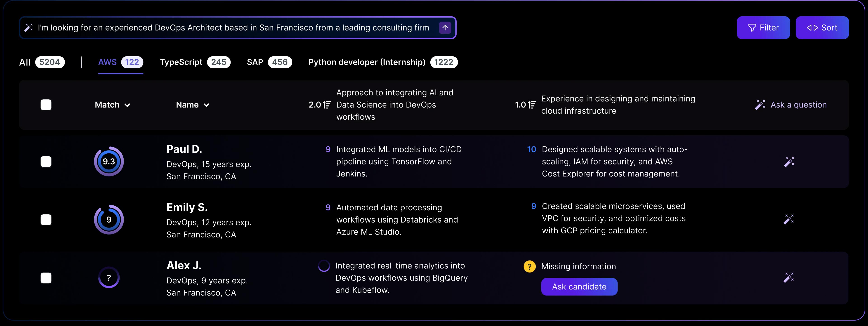Select the All tab showing 5204 results

(x=42, y=62)
